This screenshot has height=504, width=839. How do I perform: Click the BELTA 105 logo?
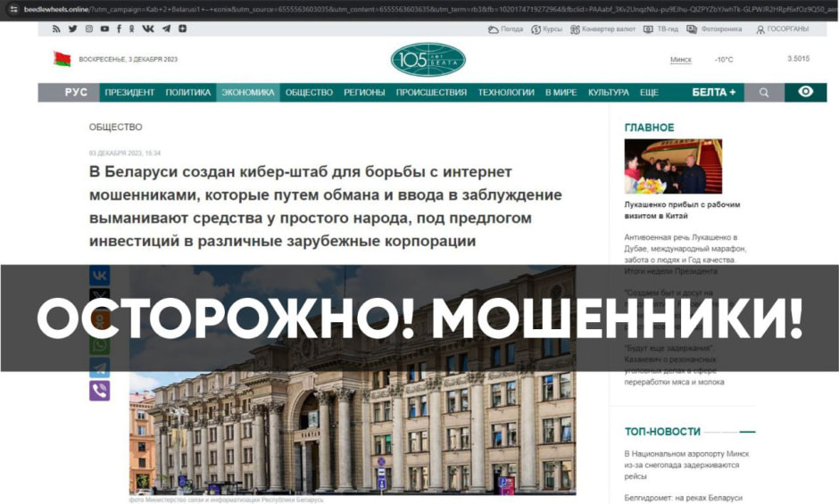428,60
